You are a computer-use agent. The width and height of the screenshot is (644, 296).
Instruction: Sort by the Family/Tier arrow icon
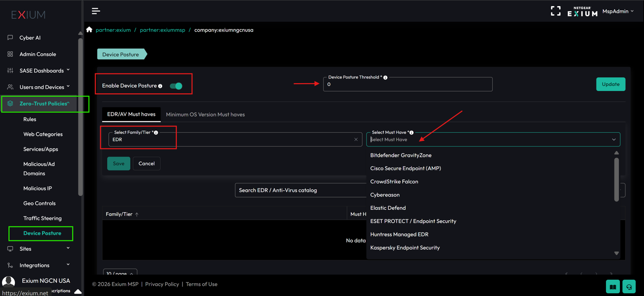[x=137, y=214]
